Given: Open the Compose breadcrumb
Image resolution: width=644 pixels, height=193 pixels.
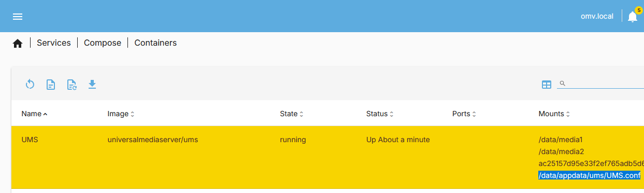Looking at the screenshot, I should tap(103, 43).
